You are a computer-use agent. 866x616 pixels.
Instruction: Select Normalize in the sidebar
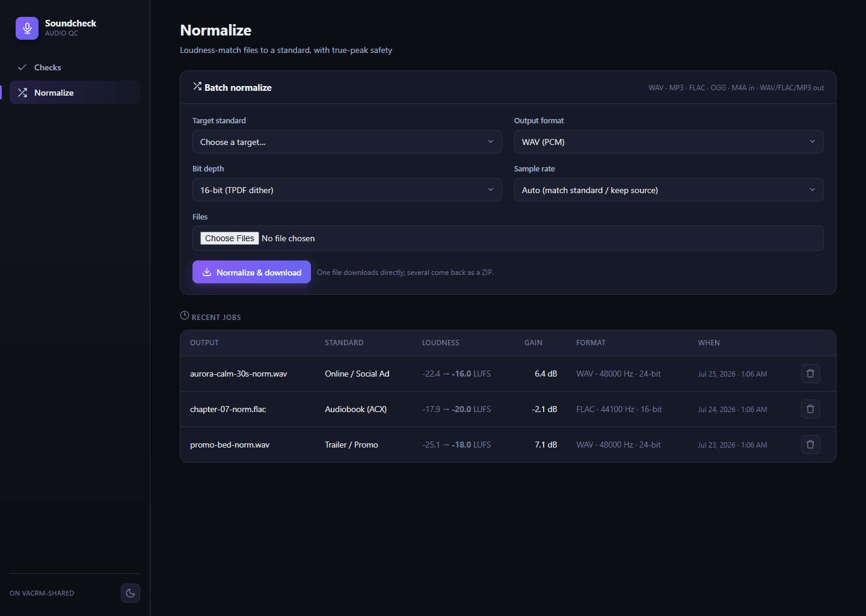coord(75,93)
